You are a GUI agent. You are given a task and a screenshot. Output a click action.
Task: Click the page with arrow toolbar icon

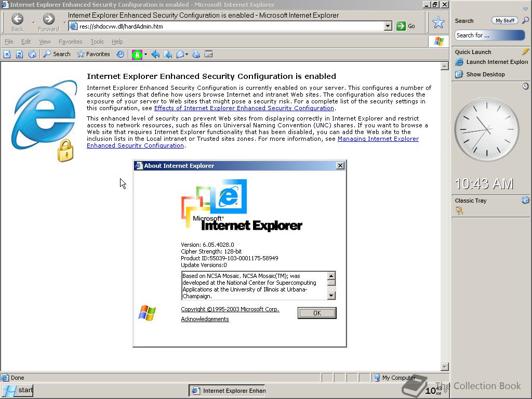coord(168,54)
